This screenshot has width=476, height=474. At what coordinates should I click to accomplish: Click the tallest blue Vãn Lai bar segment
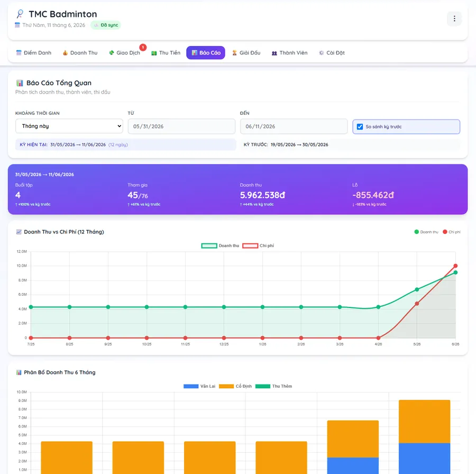(424, 459)
